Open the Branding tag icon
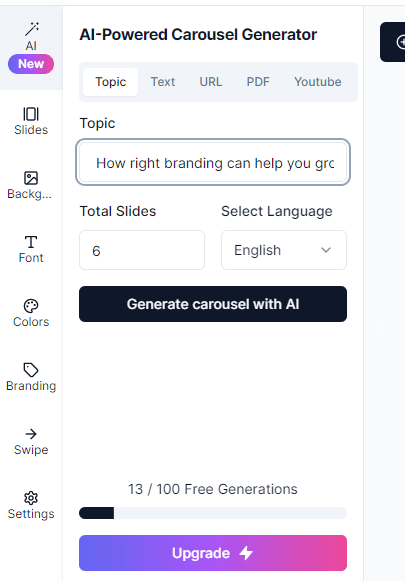Viewport: 405px width, 581px height. pos(31,370)
